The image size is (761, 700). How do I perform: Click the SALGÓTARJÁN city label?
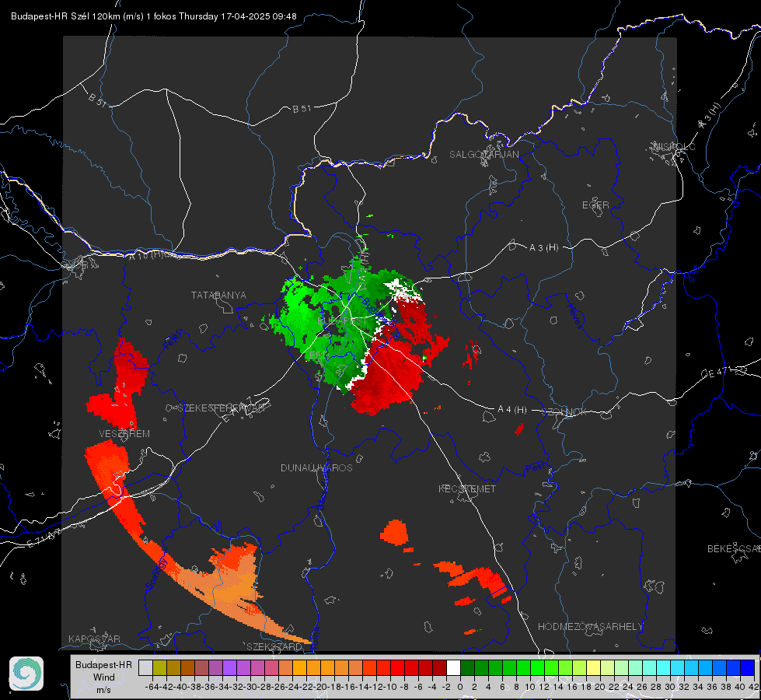tap(483, 155)
